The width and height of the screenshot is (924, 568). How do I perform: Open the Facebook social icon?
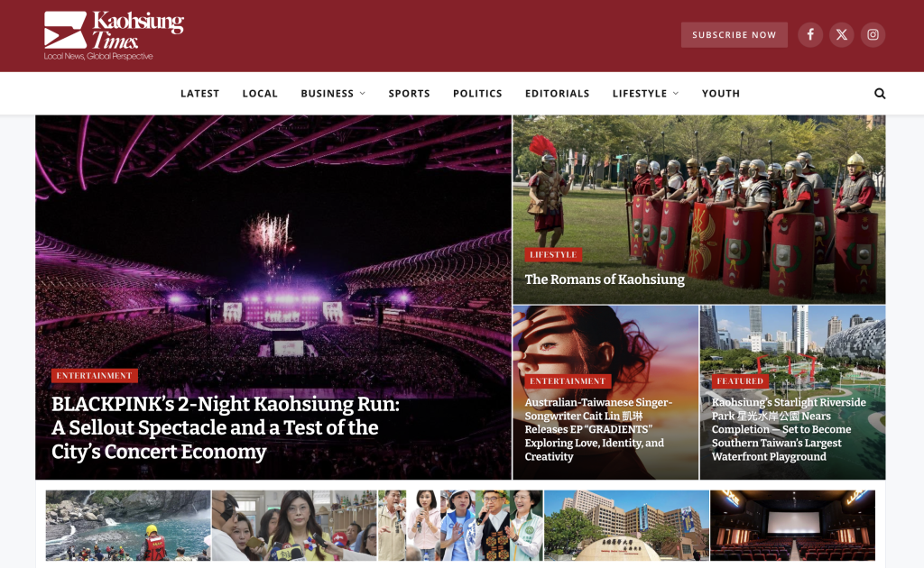click(810, 35)
